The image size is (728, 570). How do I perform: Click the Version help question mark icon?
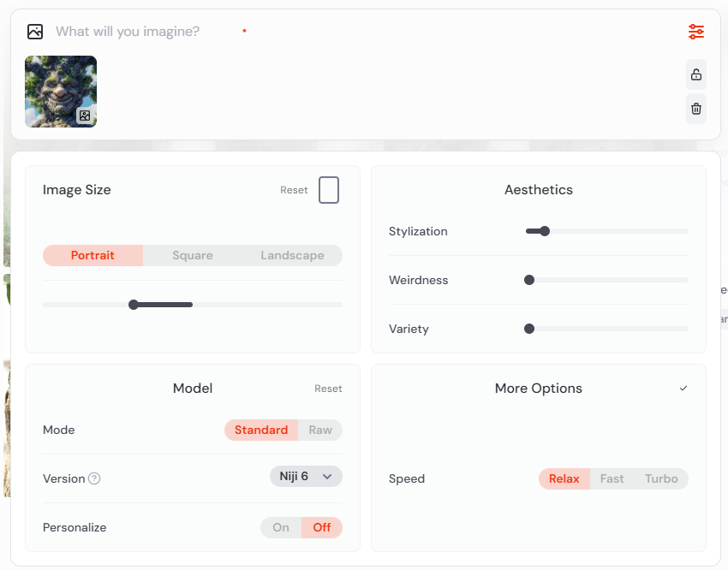tap(94, 478)
